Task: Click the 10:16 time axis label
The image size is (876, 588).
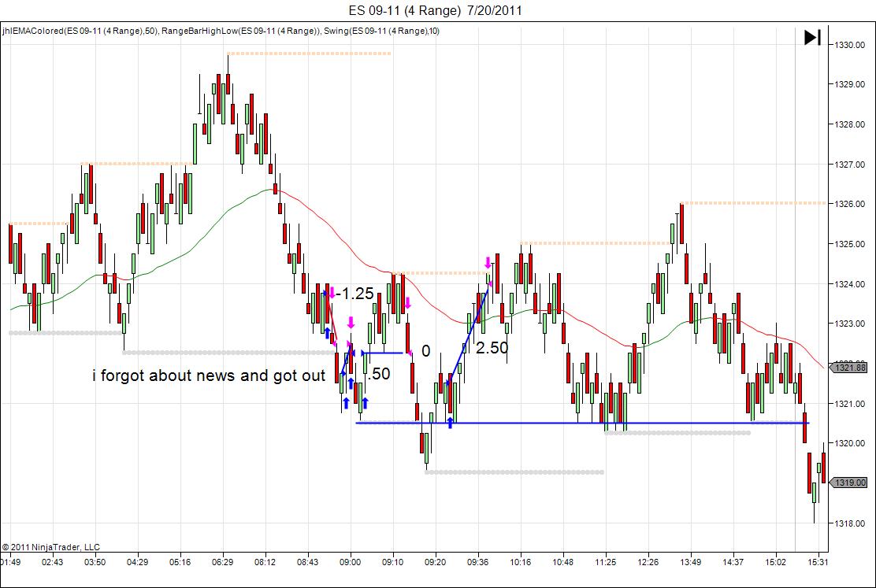Action: point(520,562)
